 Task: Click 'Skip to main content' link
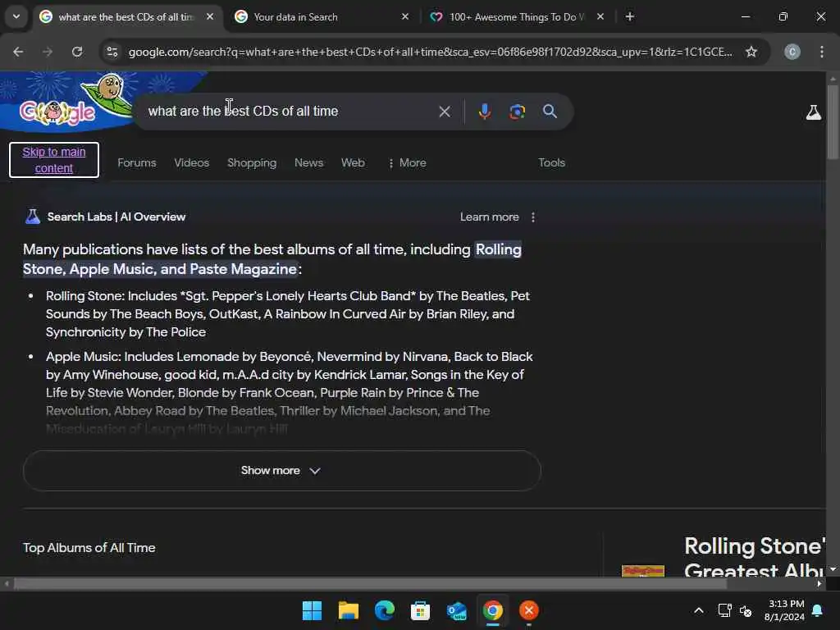[x=54, y=160]
